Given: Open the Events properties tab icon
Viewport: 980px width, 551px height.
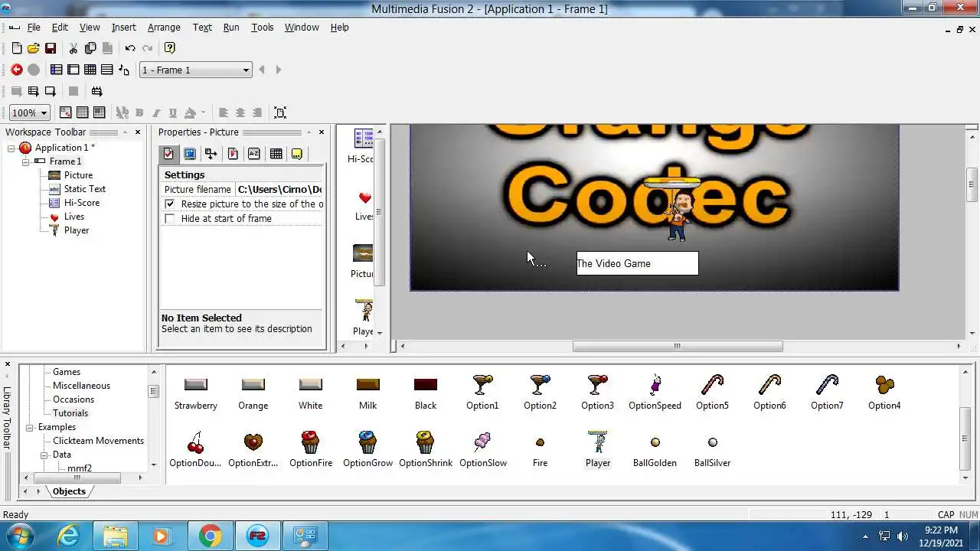Looking at the screenshot, I should [x=276, y=154].
